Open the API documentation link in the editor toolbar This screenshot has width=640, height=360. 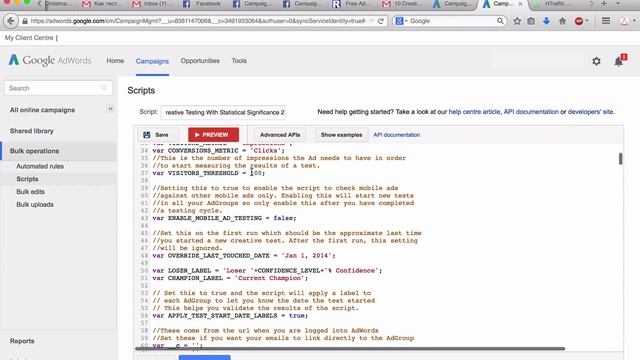pyautogui.click(x=397, y=135)
